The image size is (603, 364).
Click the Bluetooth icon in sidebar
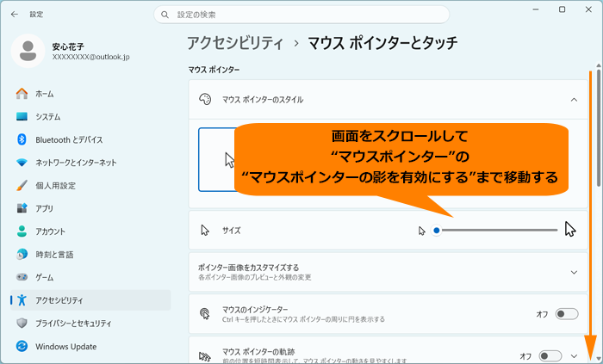22,139
